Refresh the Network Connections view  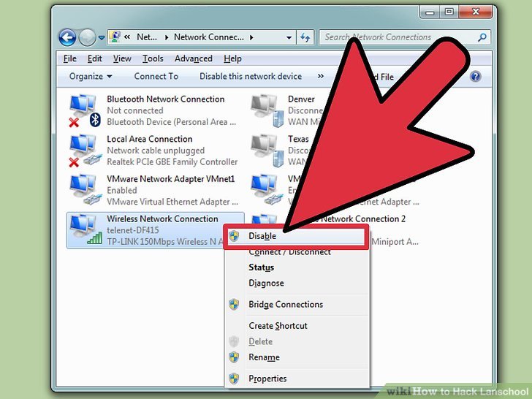coord(305,37)
